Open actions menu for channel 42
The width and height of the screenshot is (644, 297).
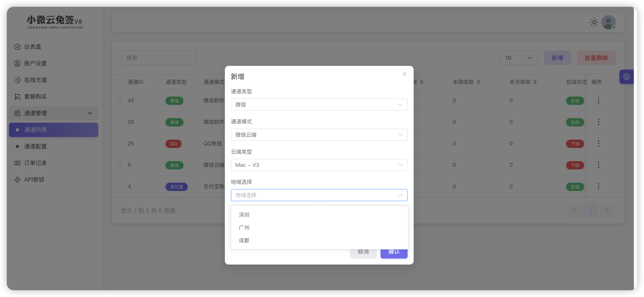(598, 100)
